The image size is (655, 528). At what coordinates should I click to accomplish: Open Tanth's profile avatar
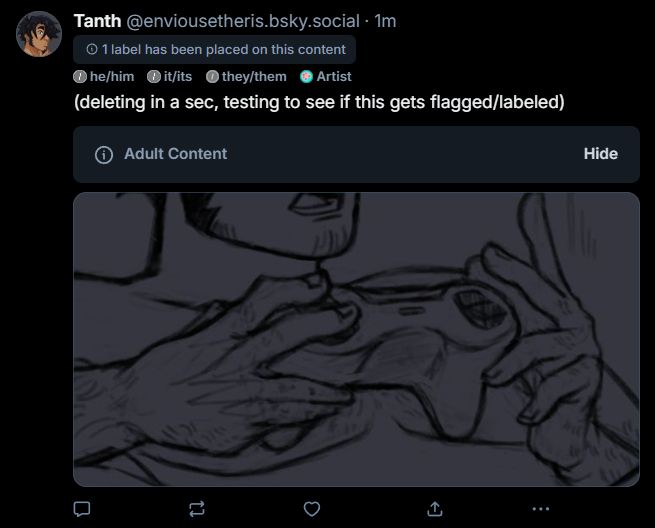pos(39,35)
